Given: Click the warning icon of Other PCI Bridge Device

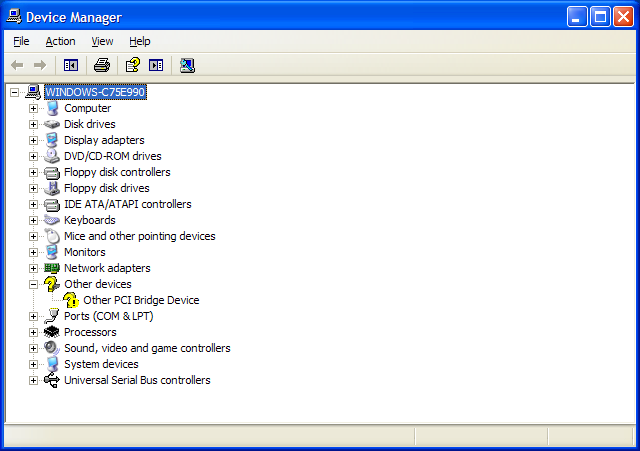Looking at the screenshot, I should click(x=71, y=300).
